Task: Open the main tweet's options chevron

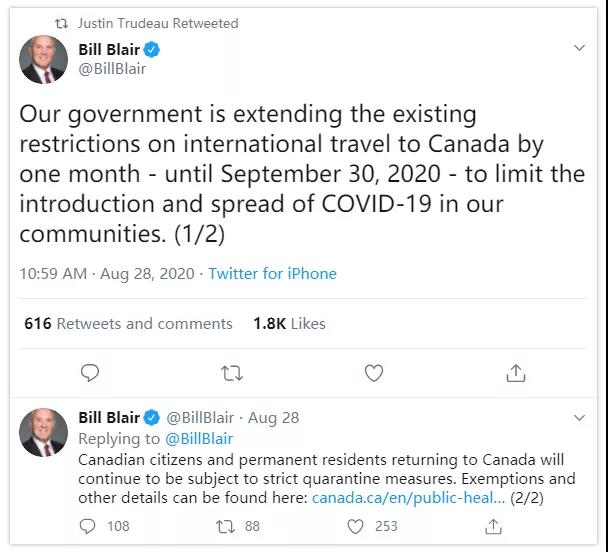Action: tap(579, 48)
